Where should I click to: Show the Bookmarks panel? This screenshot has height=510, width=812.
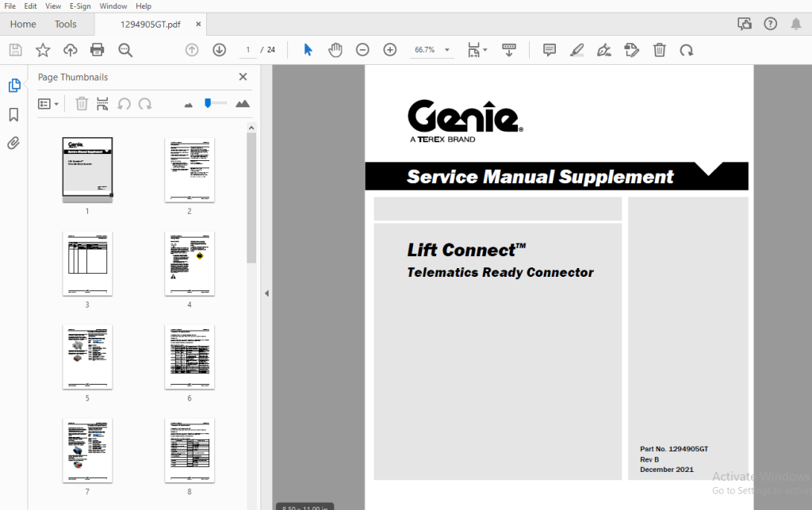(x=14, y=114)
